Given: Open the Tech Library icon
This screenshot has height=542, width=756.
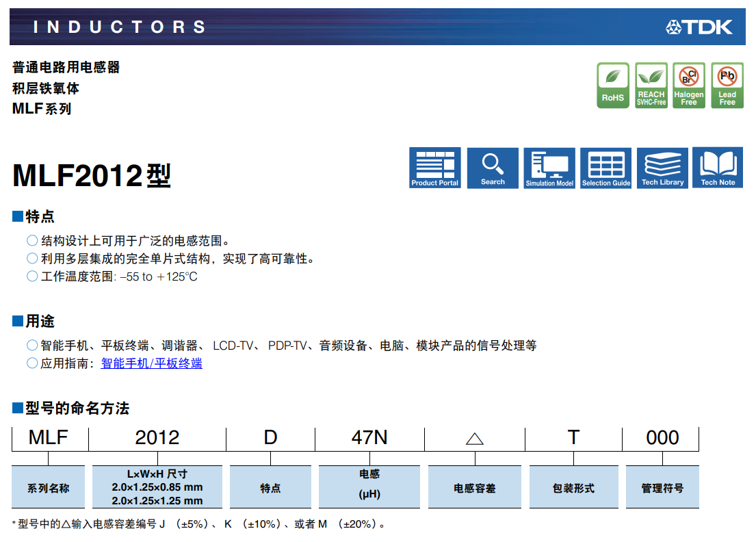Looking at the screenshot, I should point(662,168).
